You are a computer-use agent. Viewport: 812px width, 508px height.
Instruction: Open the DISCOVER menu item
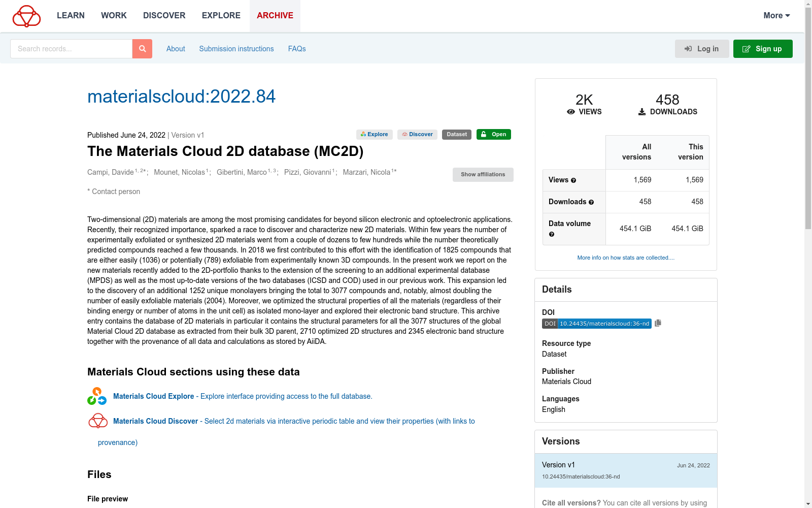coord(164,16)
